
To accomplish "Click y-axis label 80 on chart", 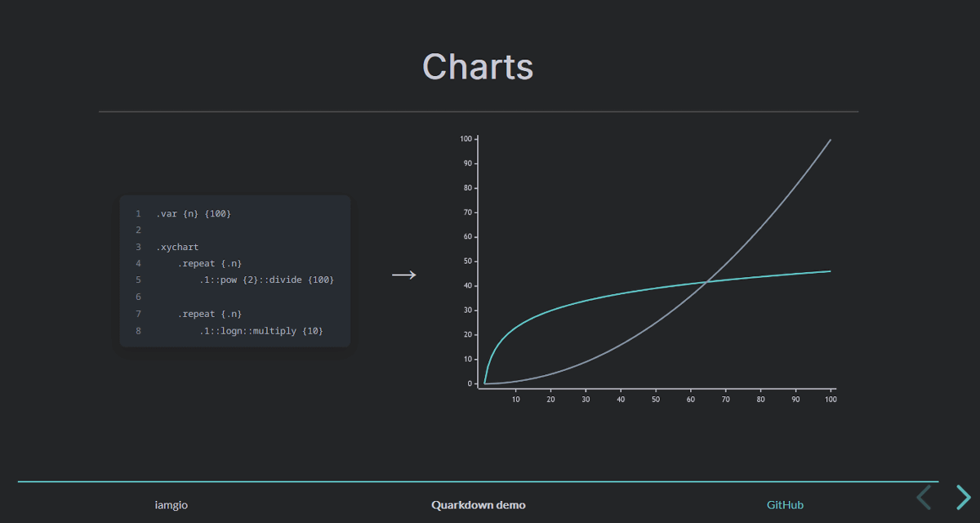I will click(467, 188).
